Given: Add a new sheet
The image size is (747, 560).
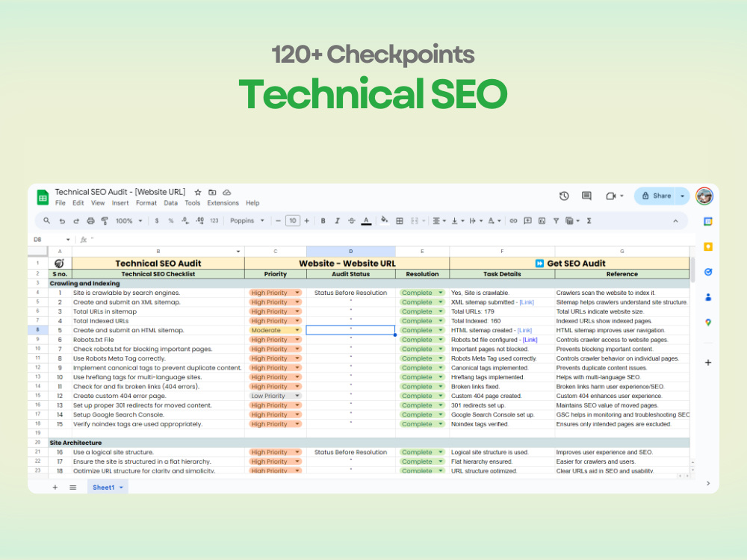Looking at the screenshot, I should (55, 487).
